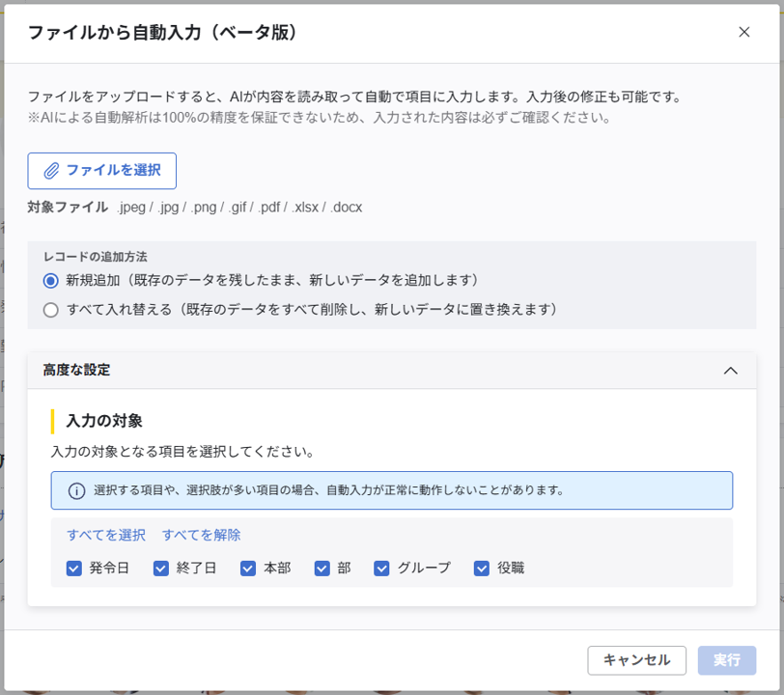Click the すべてを解除 link
Viewport: 784px width, 695px height.
click(204, 535)
